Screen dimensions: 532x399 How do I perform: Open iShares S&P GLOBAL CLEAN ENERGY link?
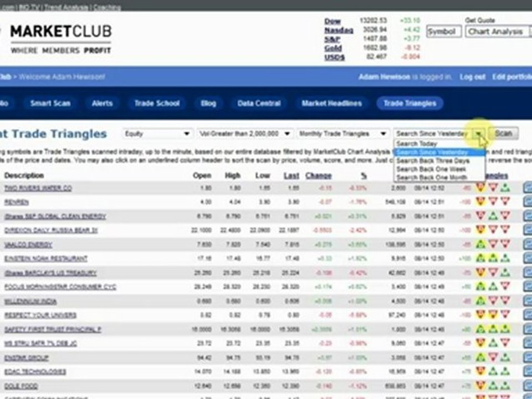[55, 216]
